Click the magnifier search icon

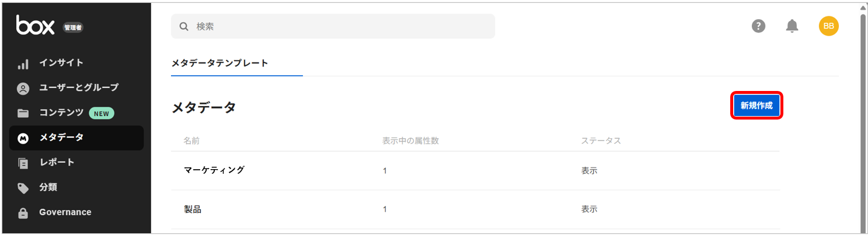point(184,26)
